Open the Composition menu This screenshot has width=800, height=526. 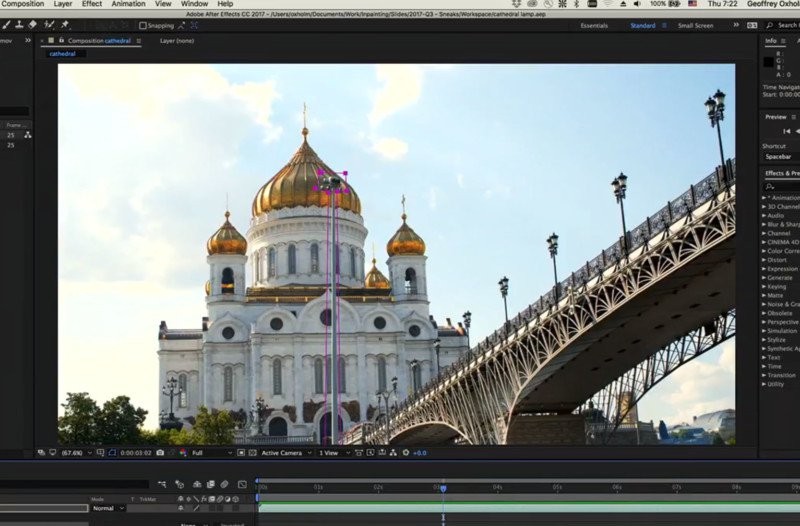click(x=22, y=4)
